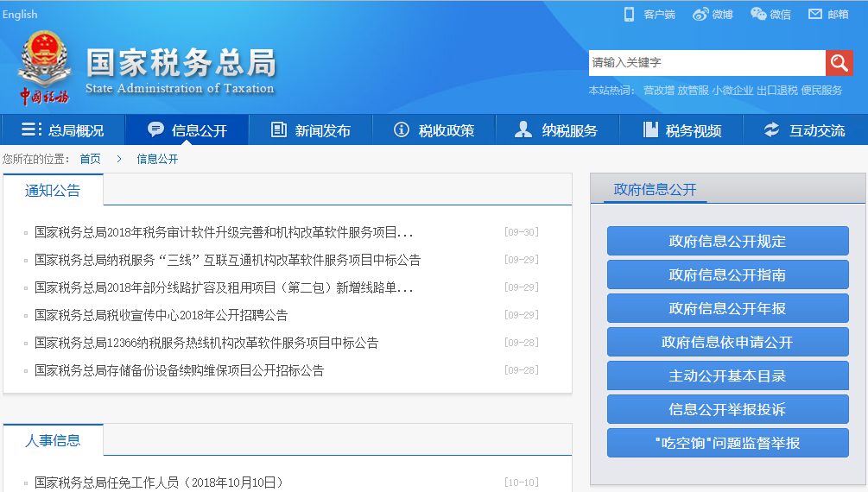868x492 pixels.
Task: Click the 政府信息依申请公开 button
Action: coord(728,343)
